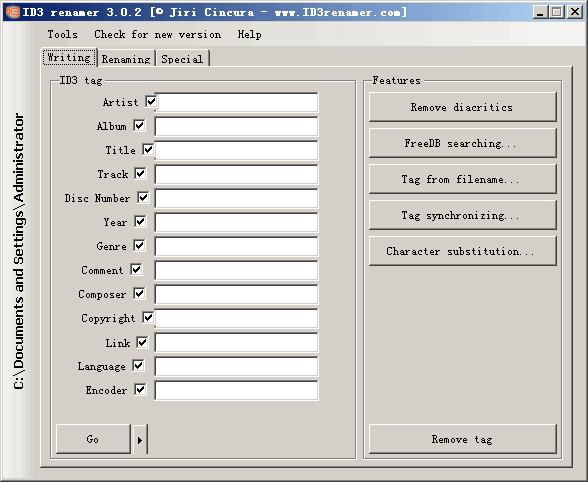Toggle the Track checkbox
Viewport: 588px width, 482px height.
140,174
